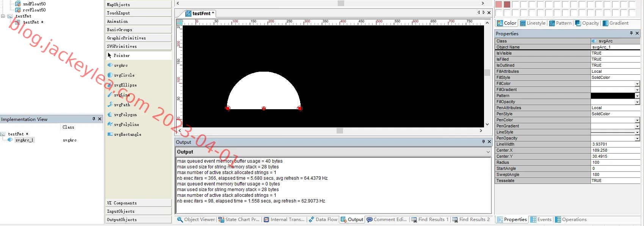The image size is (644, 226).
Task: Open the Data Flow tab
Action: point(323,220)
